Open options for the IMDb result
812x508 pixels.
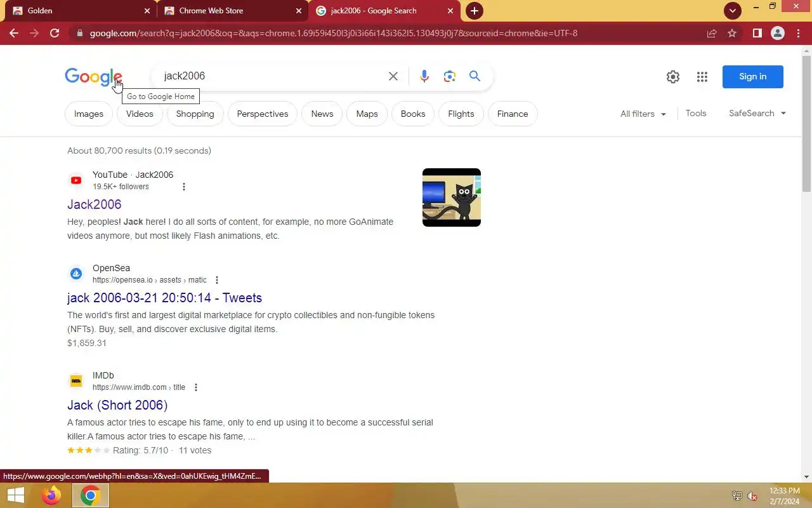[196, 387]
